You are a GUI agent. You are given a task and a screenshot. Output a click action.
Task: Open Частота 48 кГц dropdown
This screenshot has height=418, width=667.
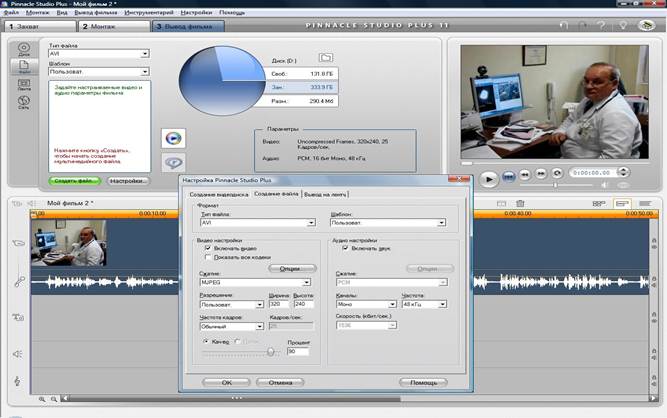point(424,304)
